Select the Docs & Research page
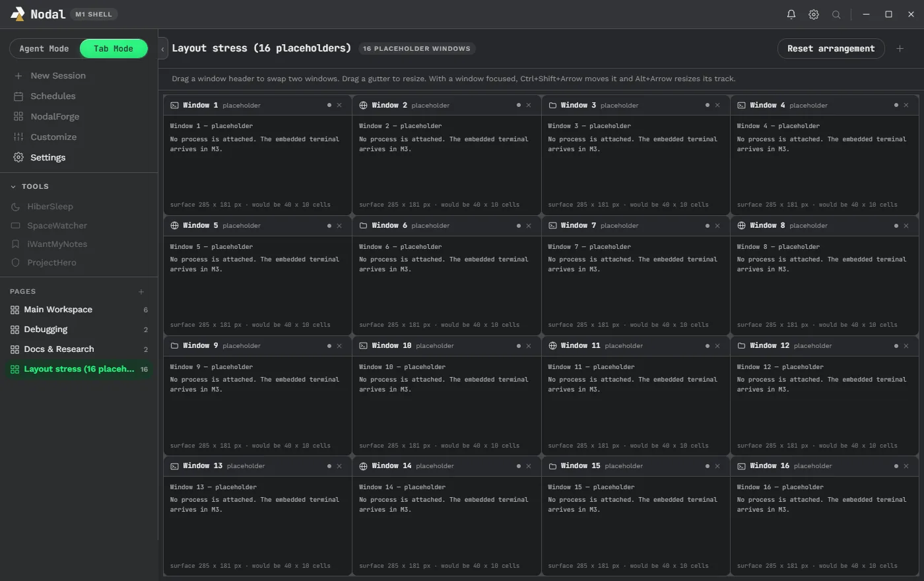This screenshot has height=581, width=924. [x=79, y=349]
